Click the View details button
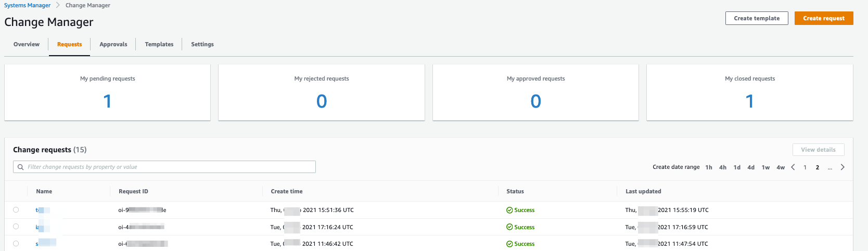Image resolution: width=868 pixels, height=251 pixels. pos(818,150)
